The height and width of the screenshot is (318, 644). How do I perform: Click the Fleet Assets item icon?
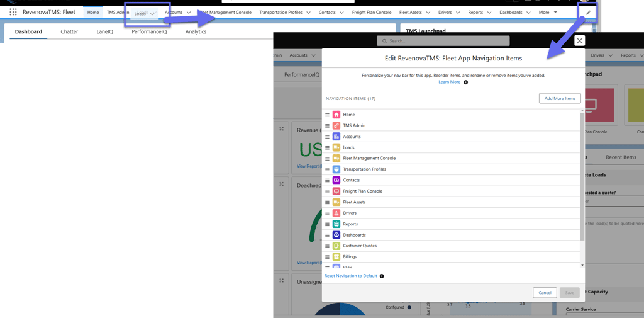(x=336, y=202)
